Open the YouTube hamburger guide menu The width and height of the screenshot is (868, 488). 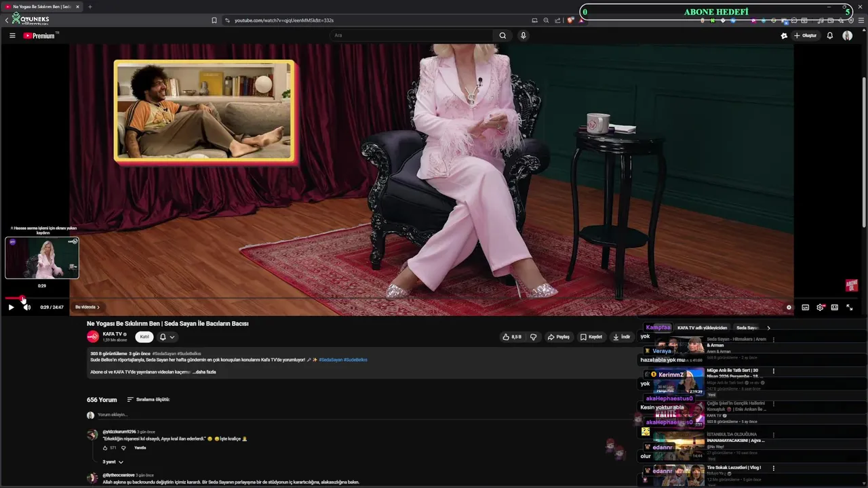point(12,36)
